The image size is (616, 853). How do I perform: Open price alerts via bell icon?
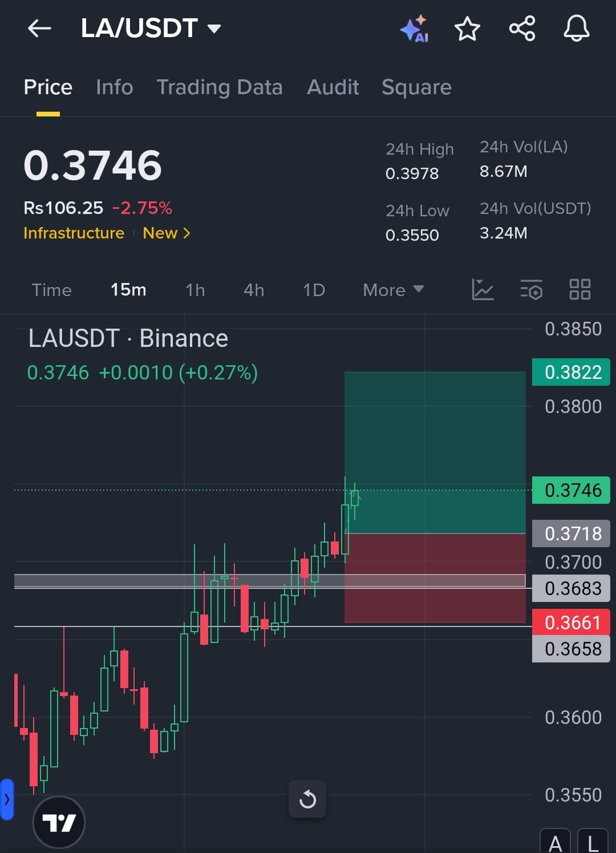pos(577,29)
